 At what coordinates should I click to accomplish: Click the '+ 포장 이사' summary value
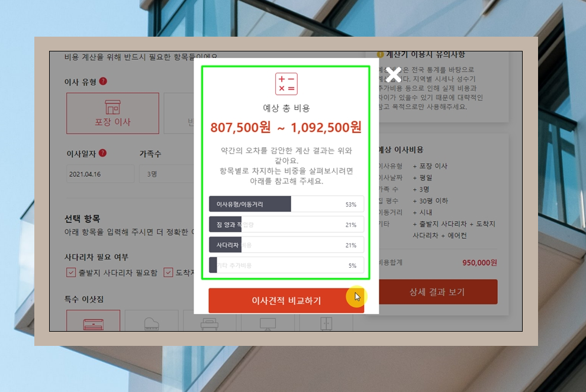[x=430, y=166]
